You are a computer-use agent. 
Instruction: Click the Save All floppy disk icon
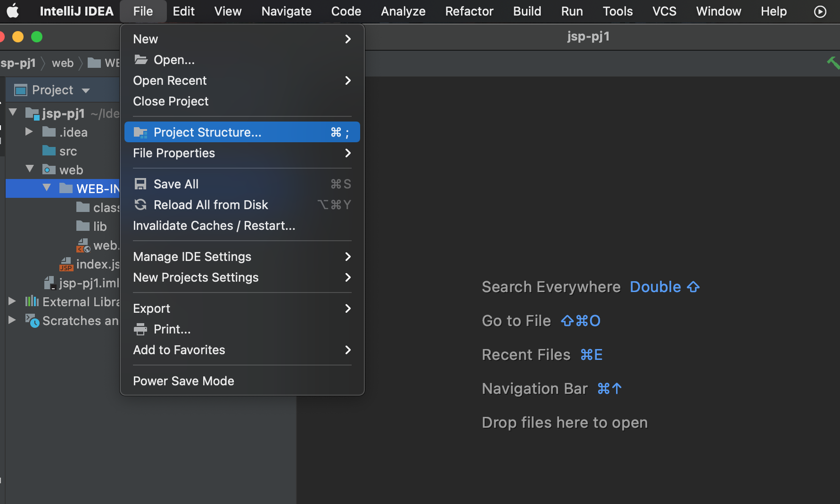[x=140, y=184]
